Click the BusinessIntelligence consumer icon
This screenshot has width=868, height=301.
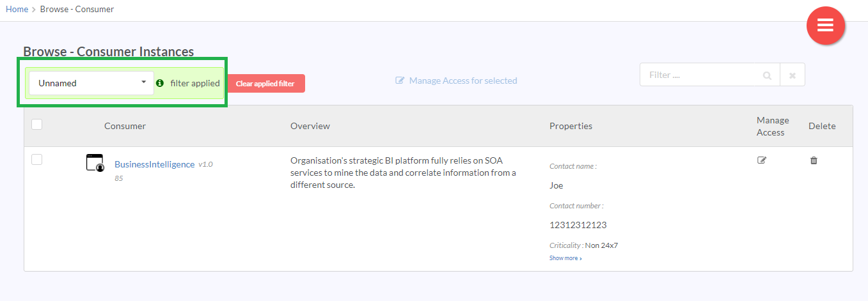(95, 163)
